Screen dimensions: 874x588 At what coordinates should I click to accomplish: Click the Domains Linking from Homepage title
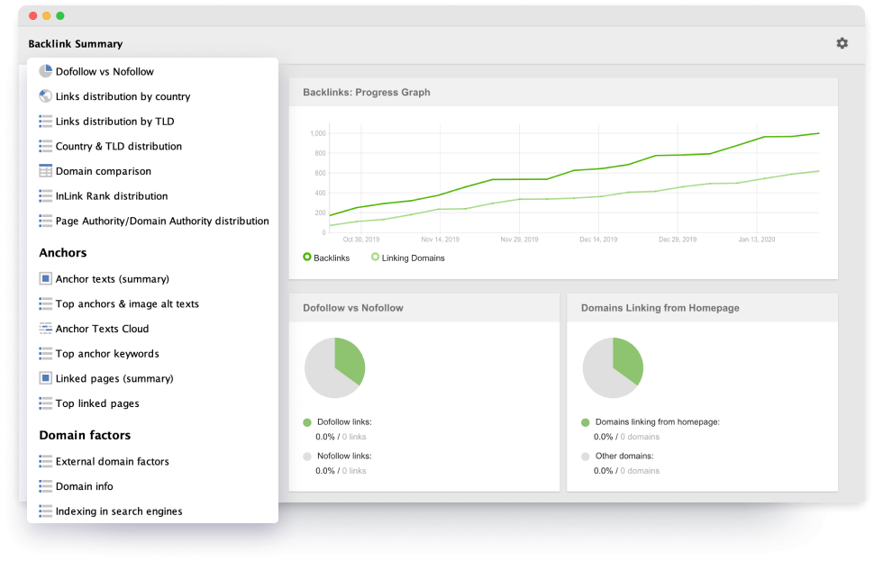pyautogui.click(x=660, y=308)
